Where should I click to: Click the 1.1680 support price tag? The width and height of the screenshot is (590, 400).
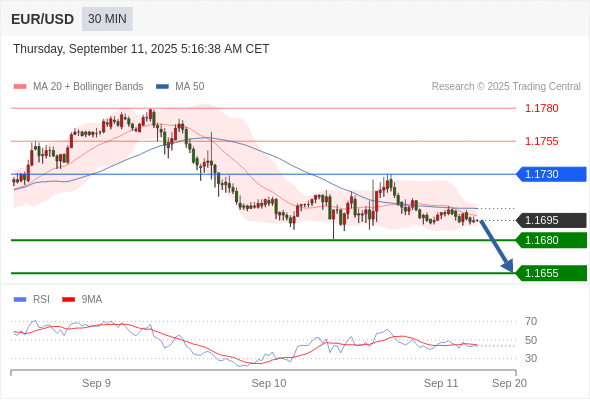click(552, 240)
